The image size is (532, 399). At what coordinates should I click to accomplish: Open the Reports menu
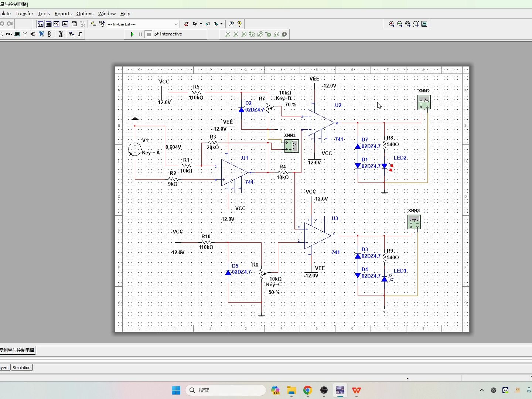click(x=63, y=14)
